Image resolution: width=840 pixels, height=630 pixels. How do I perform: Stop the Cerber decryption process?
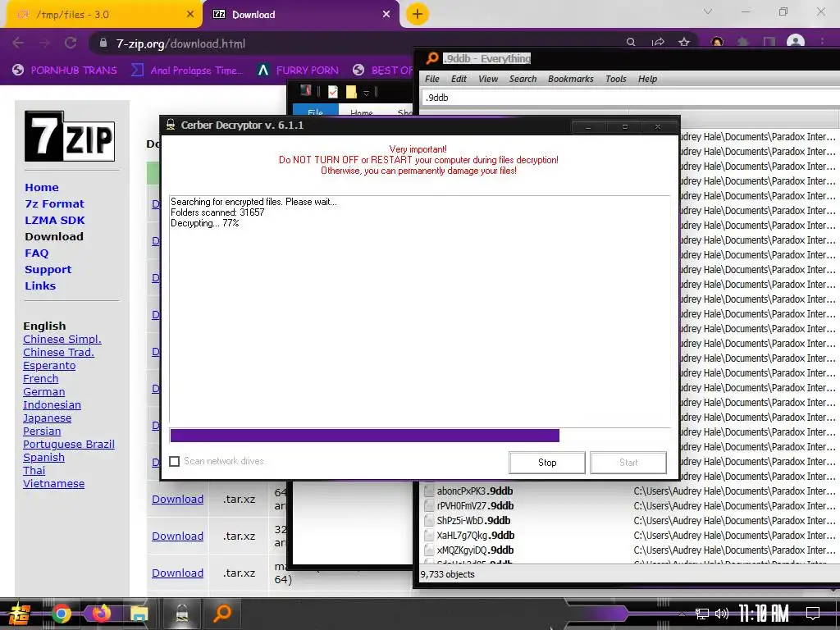(x=547, y=463)
